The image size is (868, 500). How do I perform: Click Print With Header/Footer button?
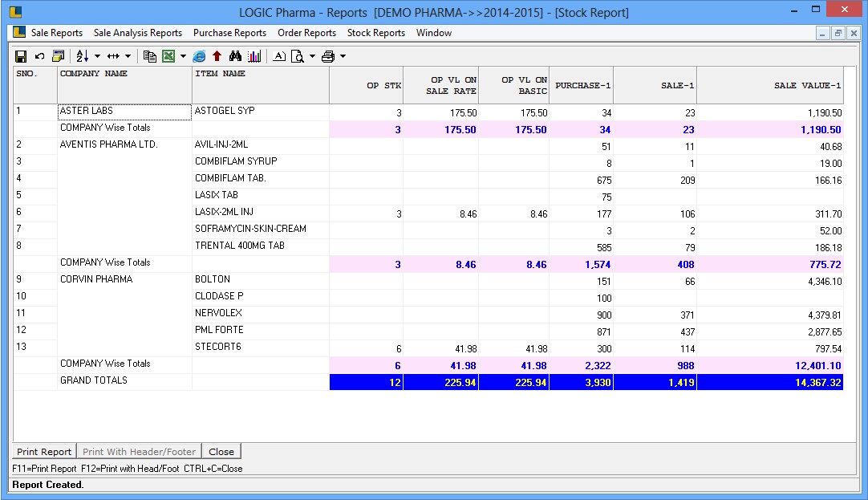tap(139, 452)
